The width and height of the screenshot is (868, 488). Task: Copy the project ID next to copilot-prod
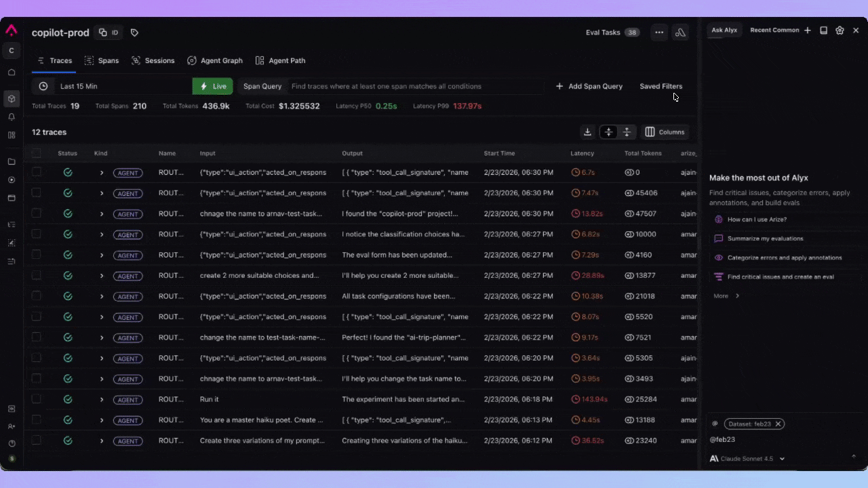[108, 33]
